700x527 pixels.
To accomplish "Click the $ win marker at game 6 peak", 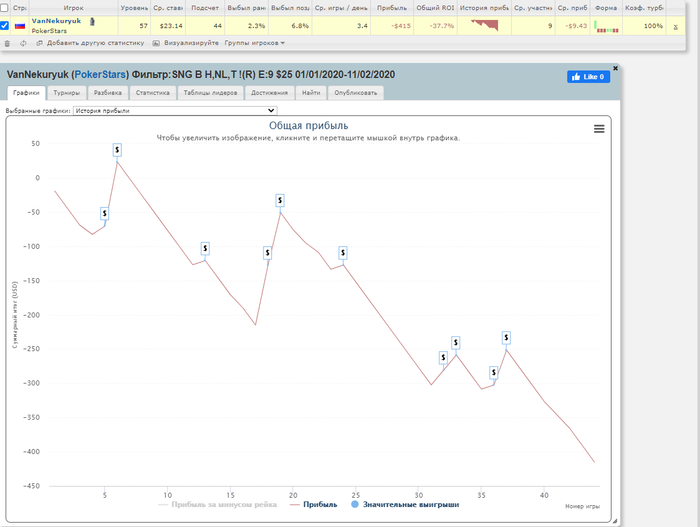I will 117,150.
